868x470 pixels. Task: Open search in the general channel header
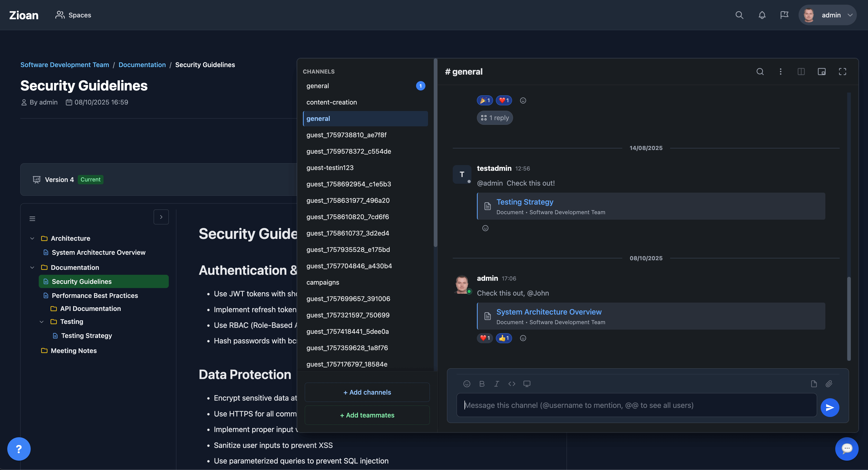[760, 71]
